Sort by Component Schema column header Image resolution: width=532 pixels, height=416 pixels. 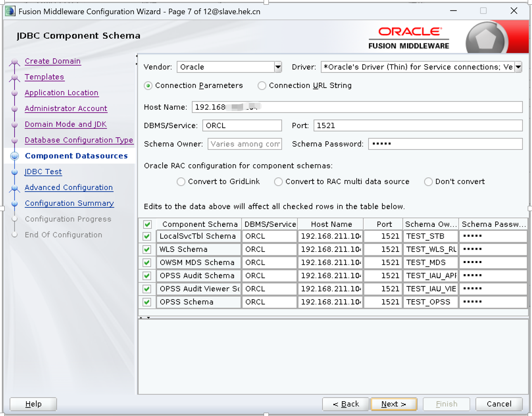[x=199, y=224]
